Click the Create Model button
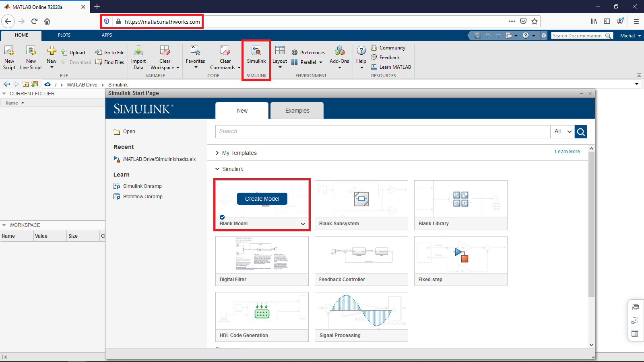This screenshot has width=644, height=362. (262, 199)
